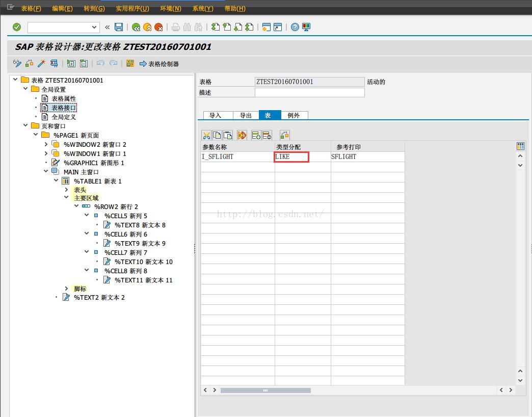Collapse the 全局设置 folder
The height and width of the screenshot is (417, 532).
click(25, 89)
